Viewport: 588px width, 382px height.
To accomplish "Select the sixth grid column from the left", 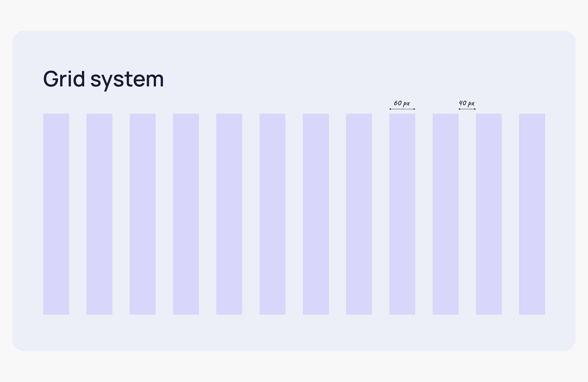I will point(272,214).
